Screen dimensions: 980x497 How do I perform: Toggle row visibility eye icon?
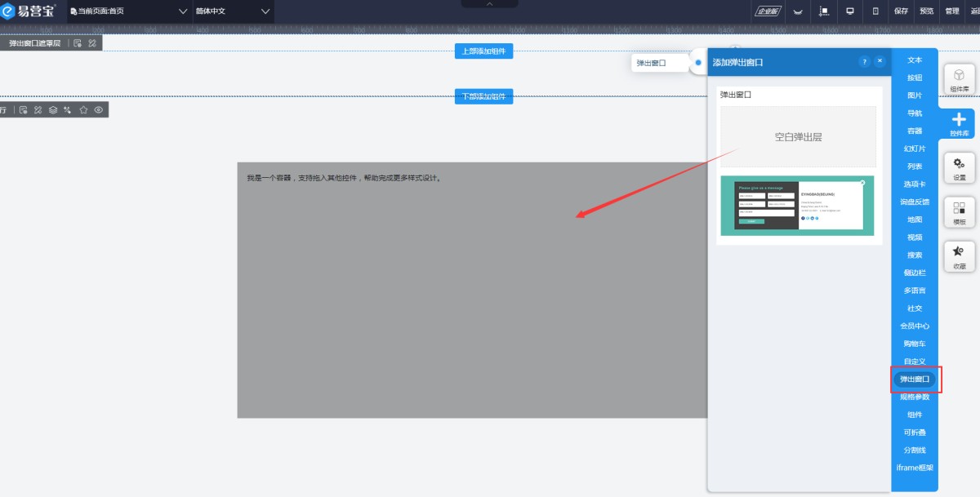tap(99, 109)
